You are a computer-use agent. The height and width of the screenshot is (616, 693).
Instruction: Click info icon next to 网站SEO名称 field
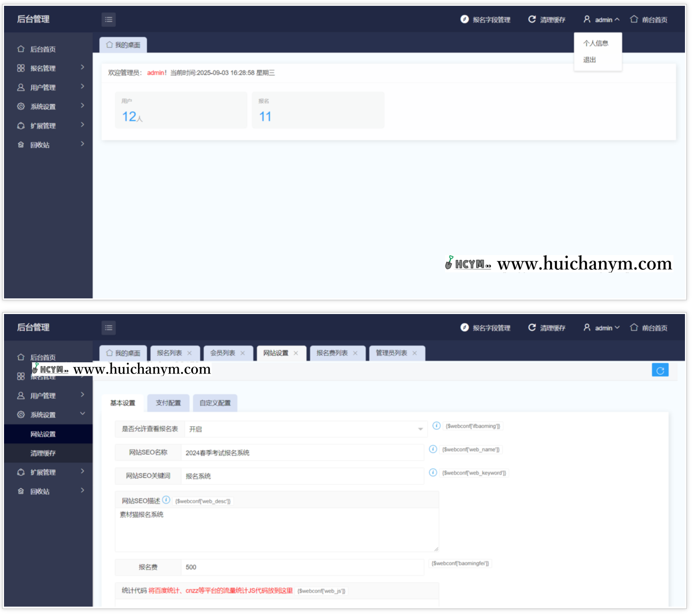[433, 449]
